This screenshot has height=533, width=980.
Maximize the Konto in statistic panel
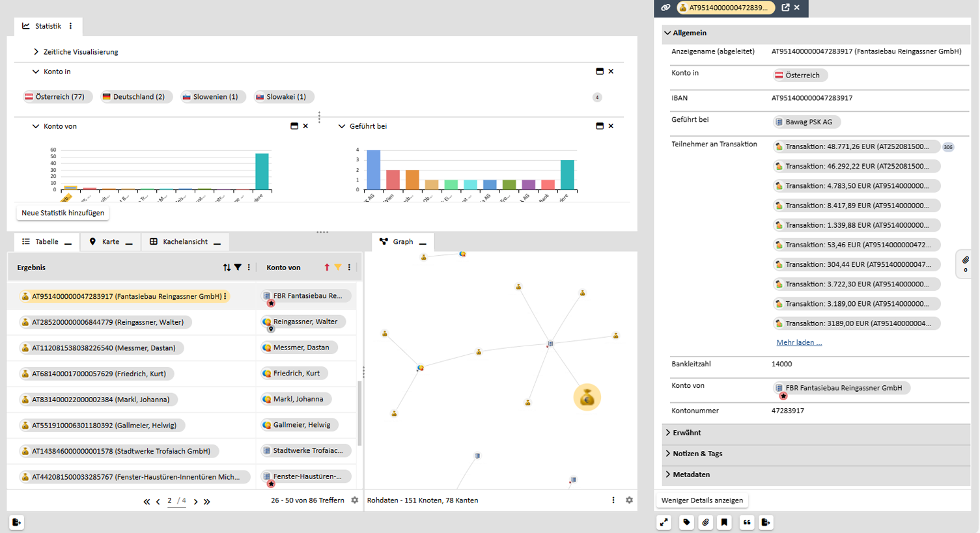coord(600,72)
